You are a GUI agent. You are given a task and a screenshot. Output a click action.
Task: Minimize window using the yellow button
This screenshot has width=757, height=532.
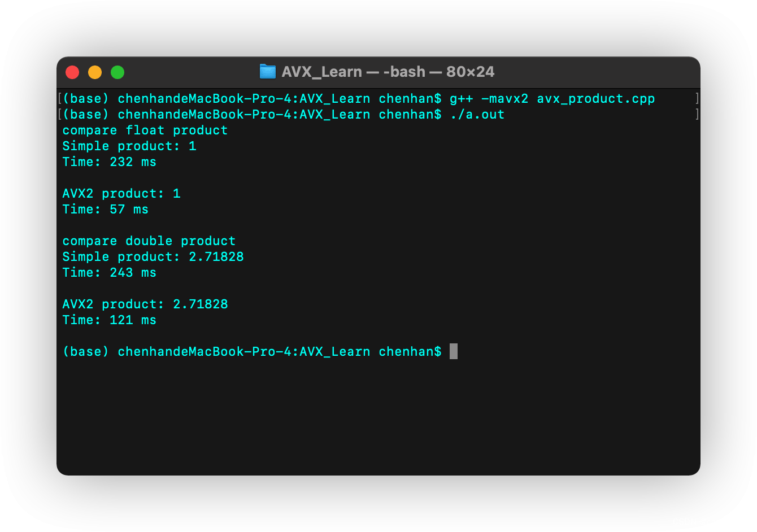click(95, 72)
